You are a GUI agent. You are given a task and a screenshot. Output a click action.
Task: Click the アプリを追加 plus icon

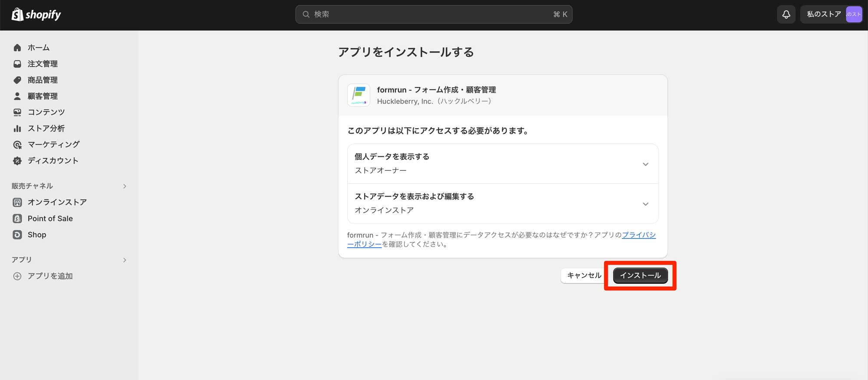[17, 276]
